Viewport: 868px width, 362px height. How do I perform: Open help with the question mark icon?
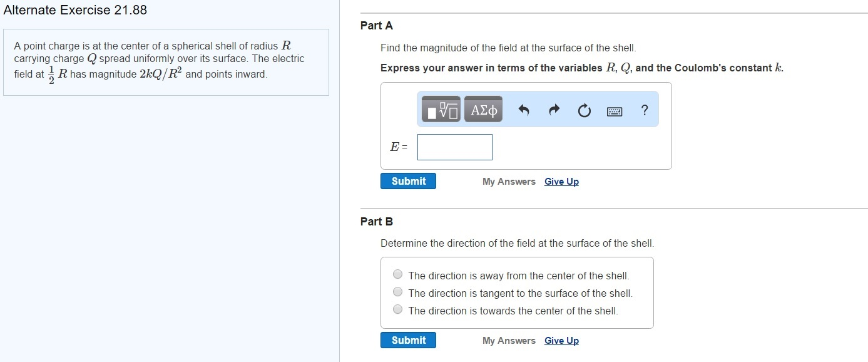coord(645,110)
